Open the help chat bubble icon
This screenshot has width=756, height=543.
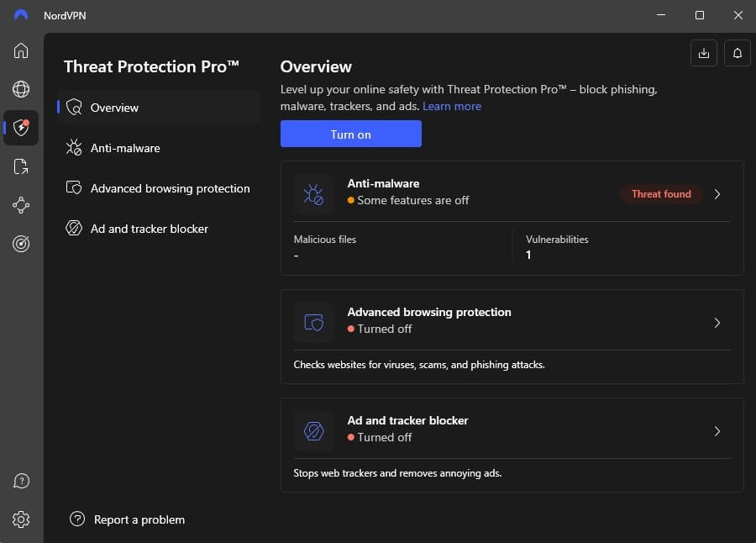coord(21,481)
